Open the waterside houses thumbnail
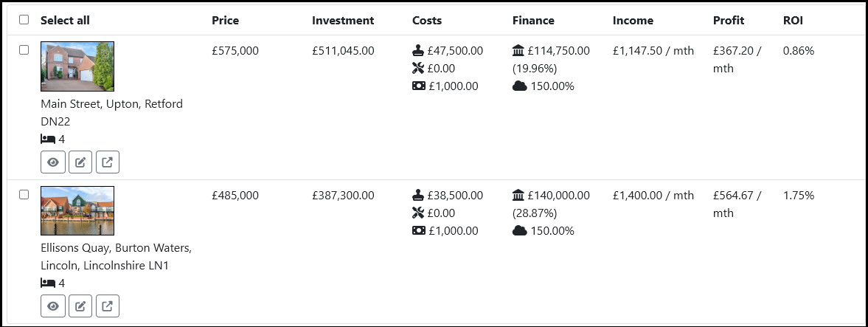 point(77,210)
